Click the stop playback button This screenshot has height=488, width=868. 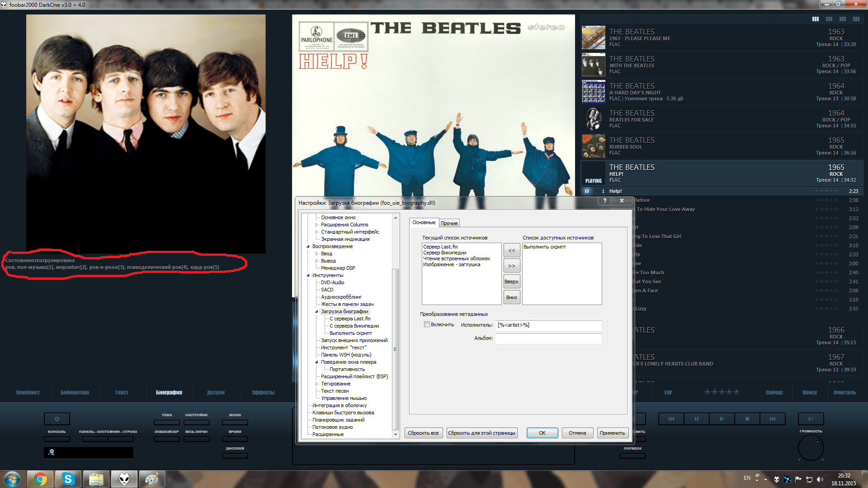point(747,419)
